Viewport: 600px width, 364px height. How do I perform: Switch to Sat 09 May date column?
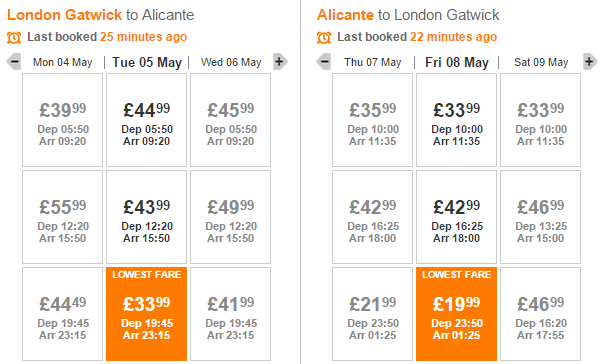541,62
